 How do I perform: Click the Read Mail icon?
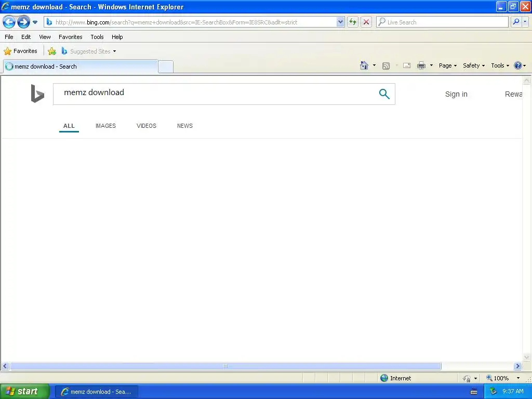407,65
